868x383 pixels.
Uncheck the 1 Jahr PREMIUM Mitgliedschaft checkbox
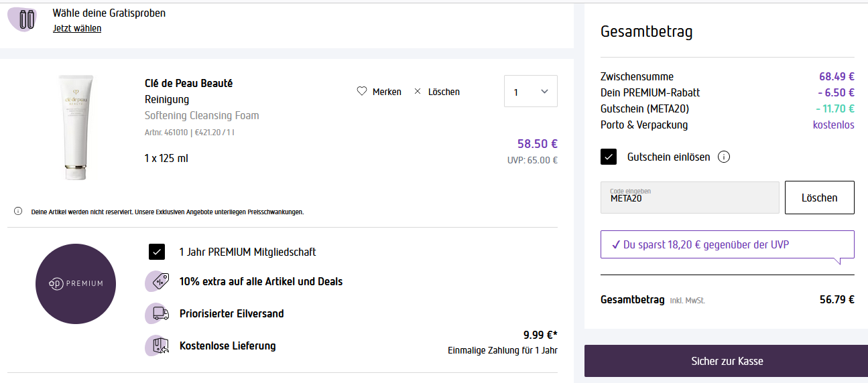click(x=156, y=252)
